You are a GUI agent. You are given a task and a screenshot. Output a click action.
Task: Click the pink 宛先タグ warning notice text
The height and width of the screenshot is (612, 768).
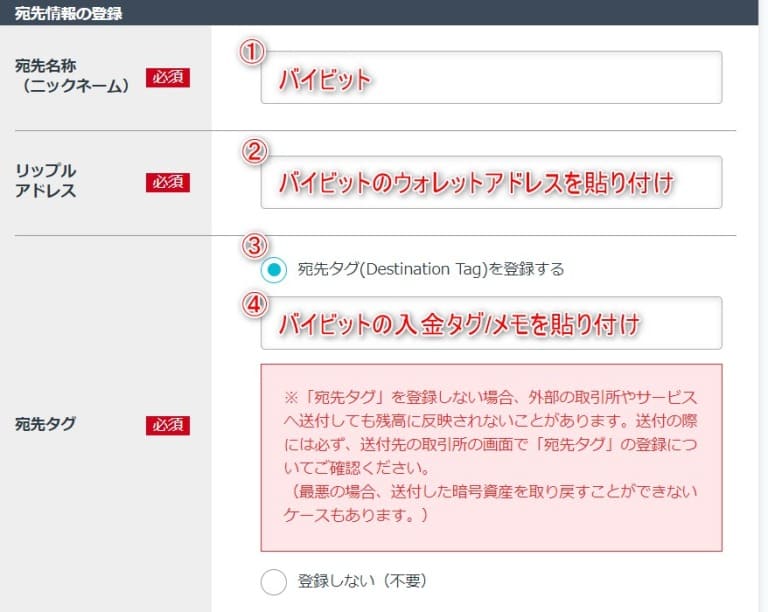[x=491, y=456]
